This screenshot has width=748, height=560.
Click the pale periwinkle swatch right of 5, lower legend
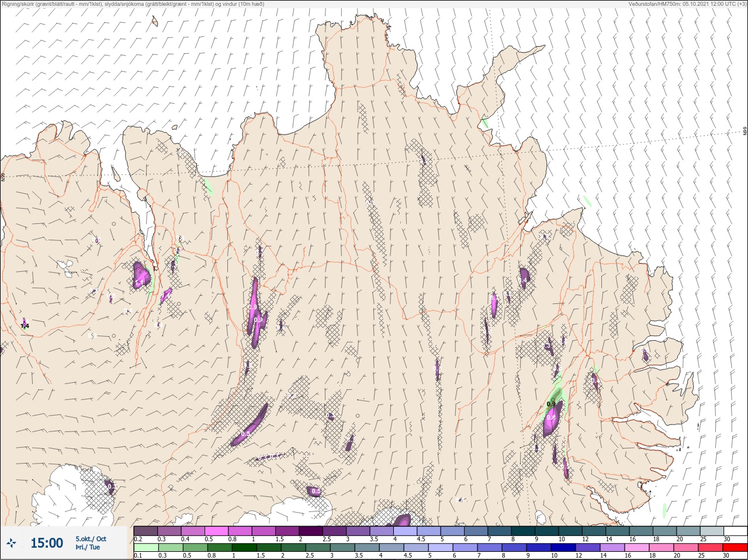(441, 548)
